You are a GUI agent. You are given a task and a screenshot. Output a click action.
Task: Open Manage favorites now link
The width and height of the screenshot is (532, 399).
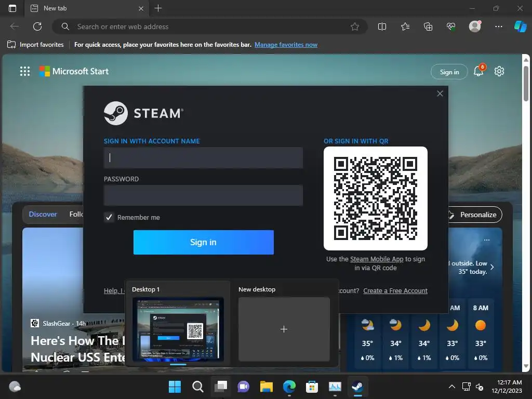[286, 45]
